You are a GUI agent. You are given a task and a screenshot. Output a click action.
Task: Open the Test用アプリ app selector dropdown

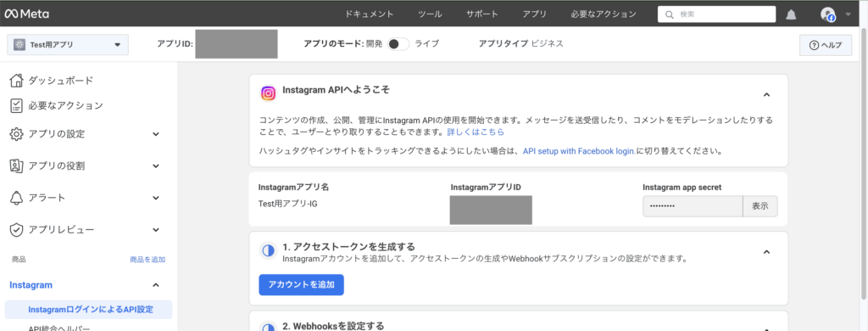[x=68, y=45]
